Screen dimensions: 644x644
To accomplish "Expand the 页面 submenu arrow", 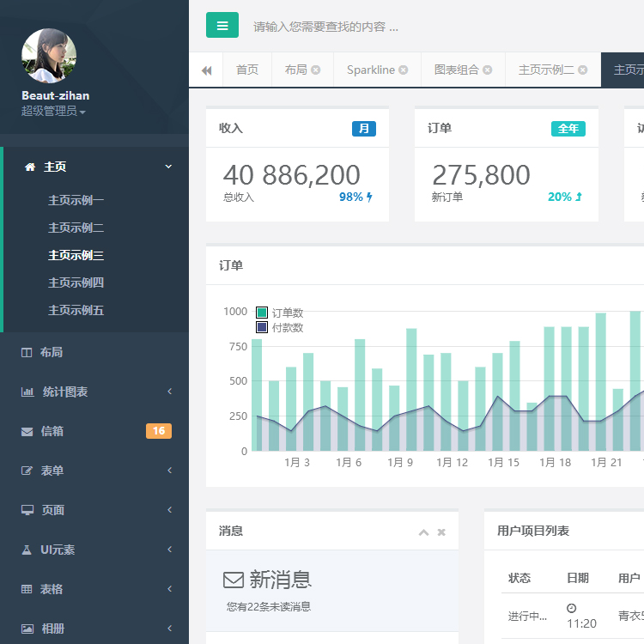I will click(x=170, y=510).
